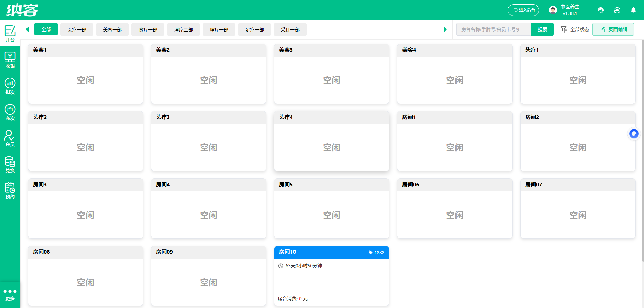Click the 纳客 logo

[22, 10]
